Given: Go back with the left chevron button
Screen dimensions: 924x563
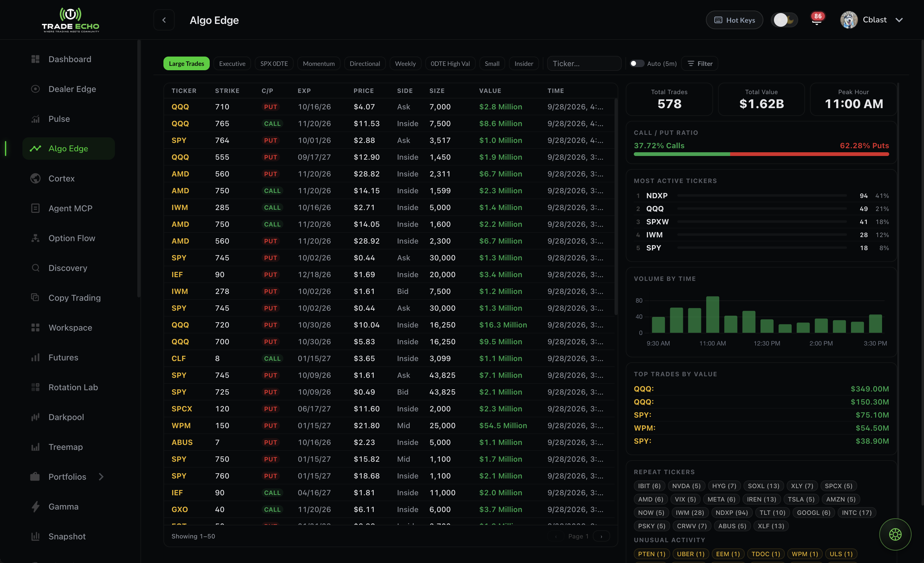Looking at the screenshot, I should pyautogui.click(x=164, y=20).
